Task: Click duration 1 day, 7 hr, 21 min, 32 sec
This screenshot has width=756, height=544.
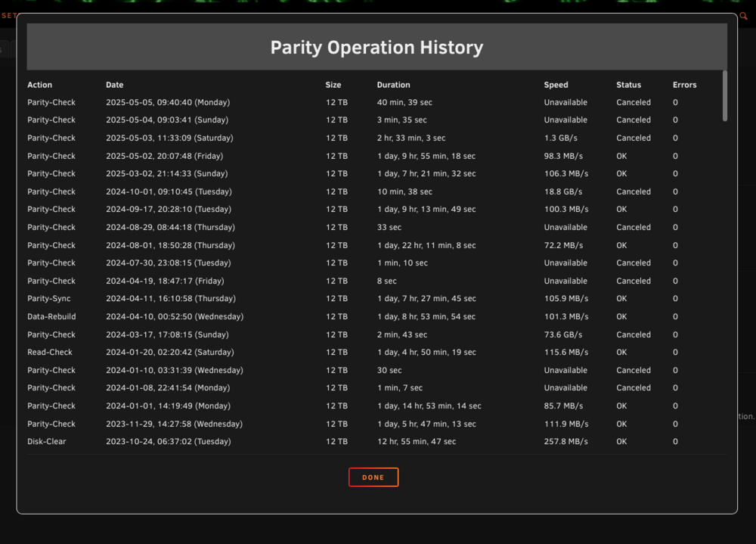Action: 426,173
